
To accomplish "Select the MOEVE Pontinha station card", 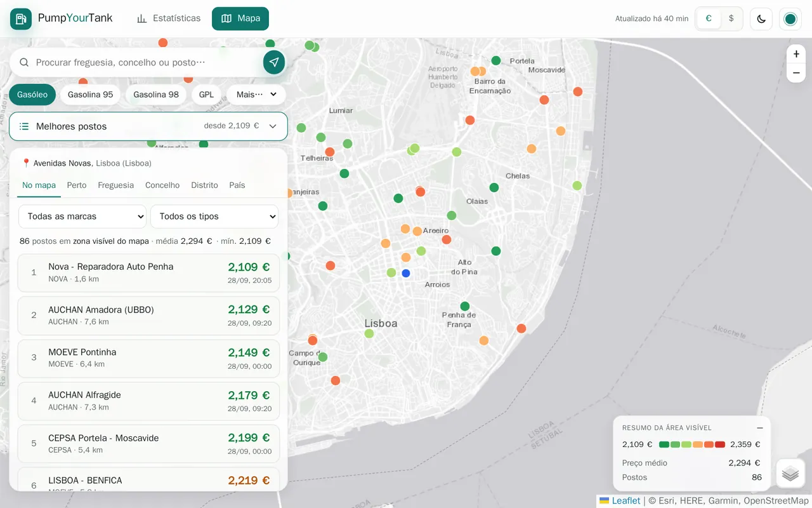I will click(x=148, y=358).
